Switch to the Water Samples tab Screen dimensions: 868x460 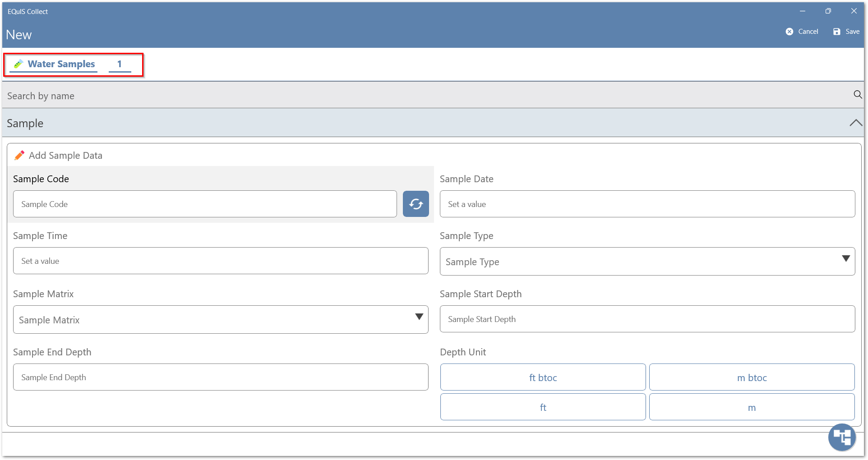(x=61, y=64)
